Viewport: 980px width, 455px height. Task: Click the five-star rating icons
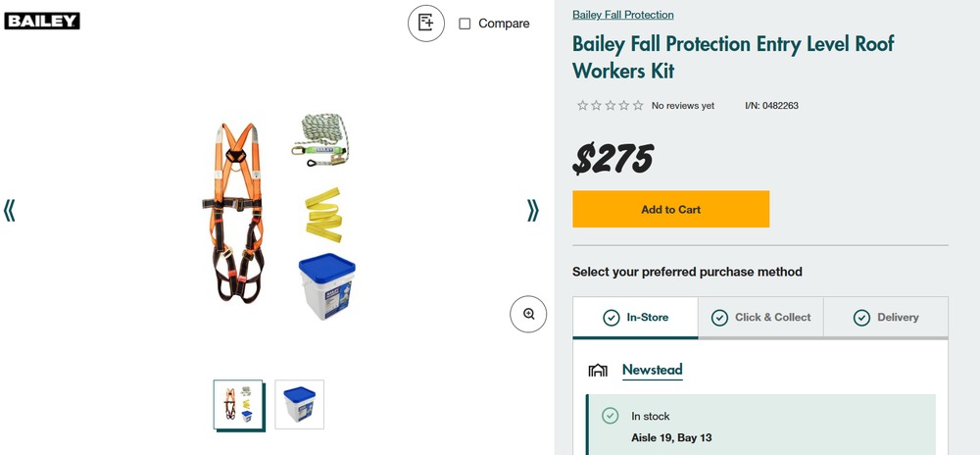pos(610,106)
